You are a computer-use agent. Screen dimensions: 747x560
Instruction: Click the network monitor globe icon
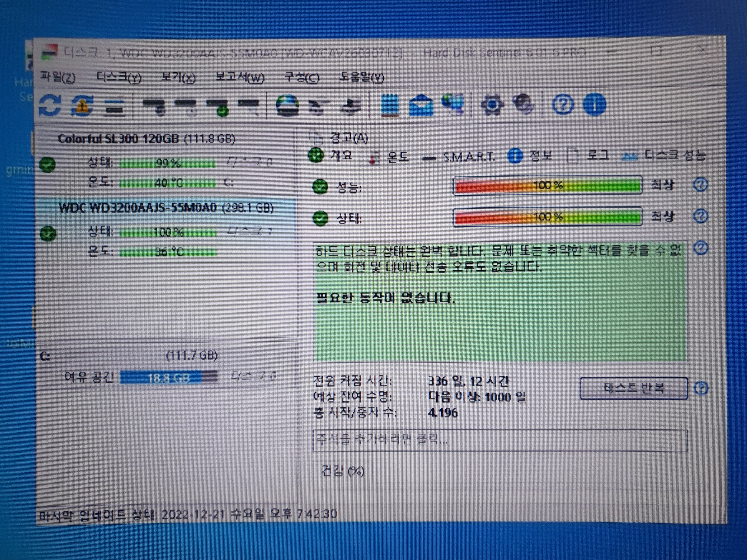click(453, 105)
